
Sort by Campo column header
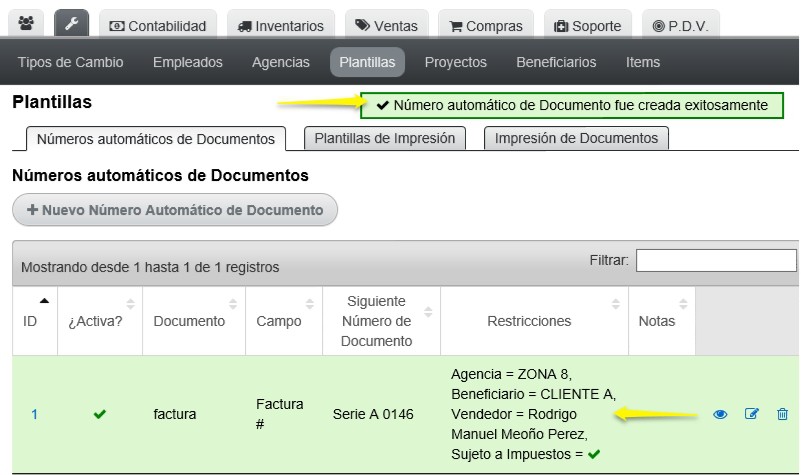tap(284, 321)
